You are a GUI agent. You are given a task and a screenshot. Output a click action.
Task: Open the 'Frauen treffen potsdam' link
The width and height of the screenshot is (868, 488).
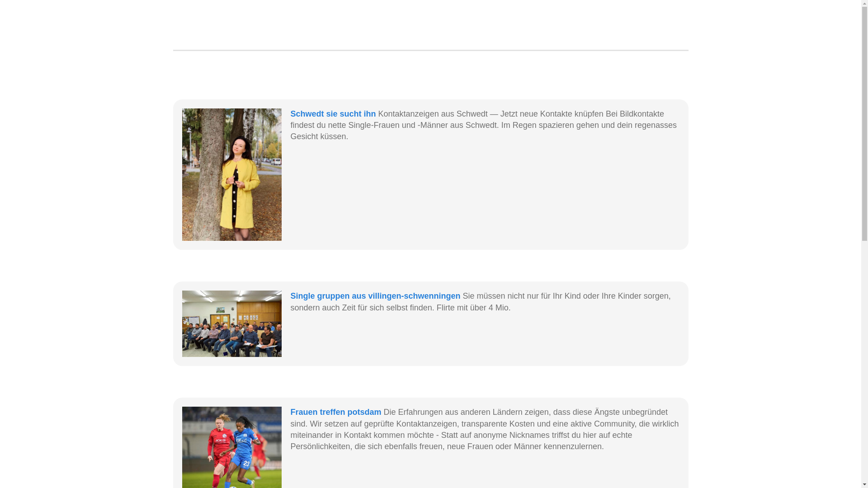pyautogui.click(x=335, y=412)
